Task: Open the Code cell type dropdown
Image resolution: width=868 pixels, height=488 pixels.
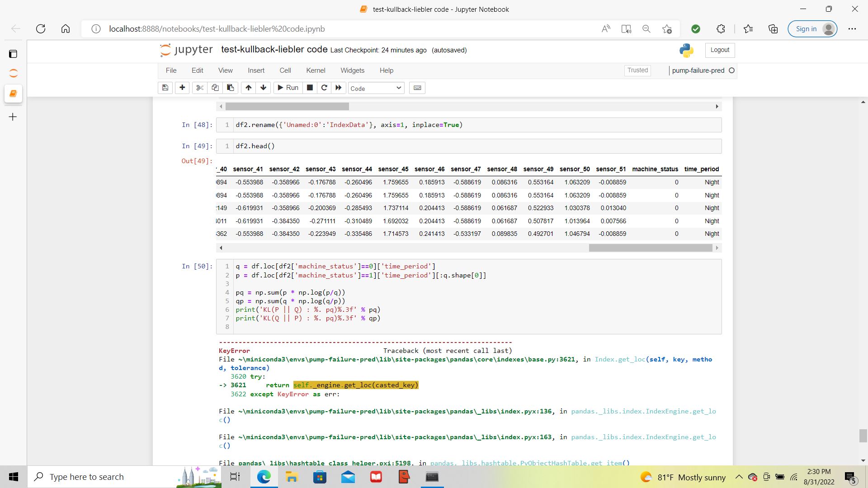Action: (376, 88)
